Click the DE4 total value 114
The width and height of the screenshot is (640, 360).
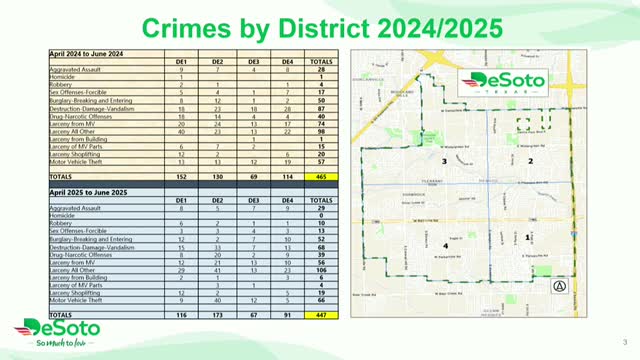coord(287,177)
